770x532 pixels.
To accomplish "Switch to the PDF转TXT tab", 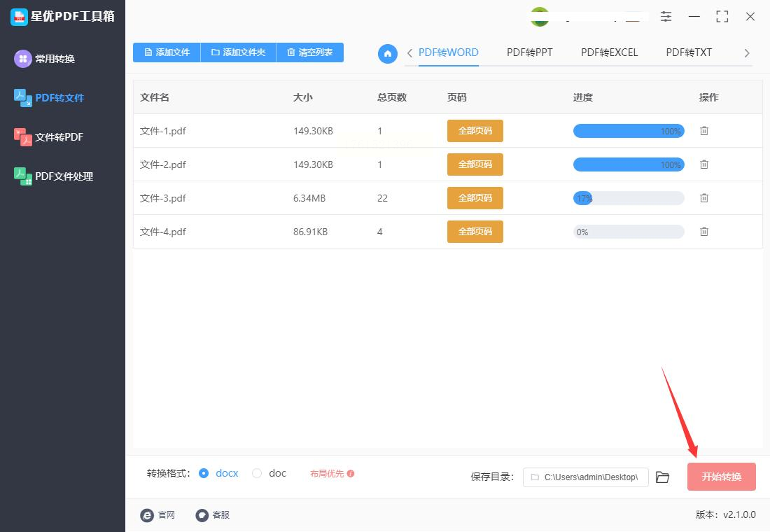I will [x=689, y=52].
